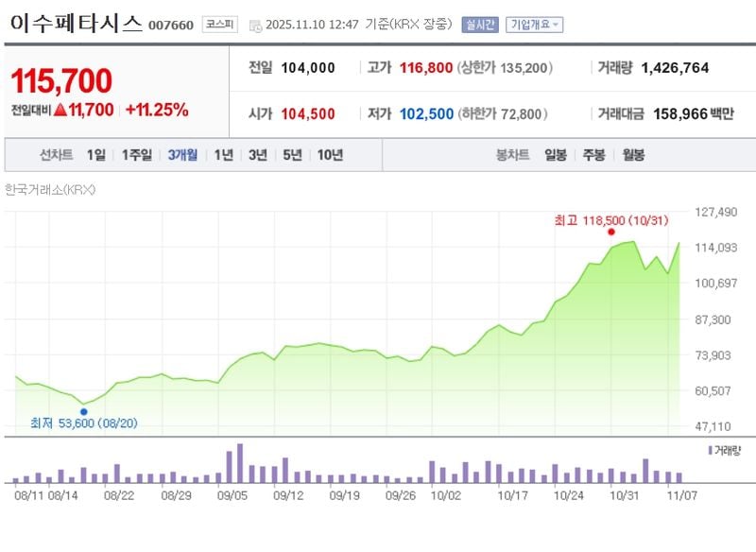Click the blue 최저 53,600 low marker dot
This screenshot has width=756, height=552.
point(86,411)
